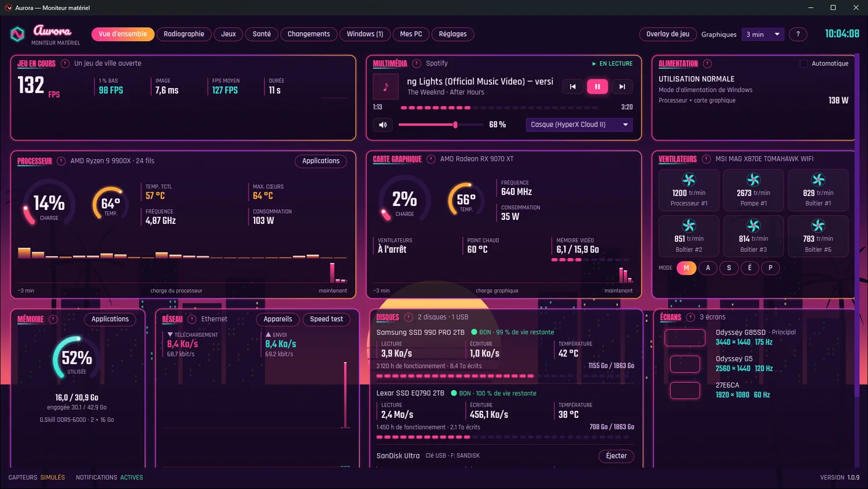Click the Processeur #1 fan icon
Image resolution: width=868 pixels, height=489 pixels.
pos(689,179)
